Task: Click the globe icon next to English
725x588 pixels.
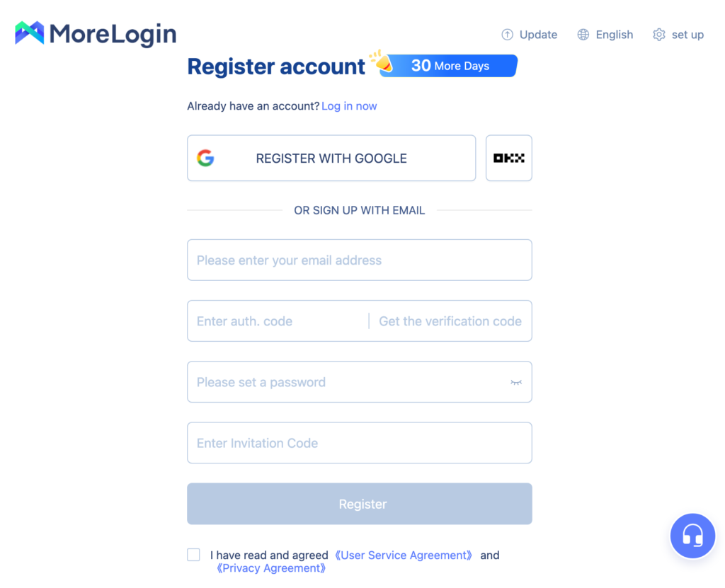Action: click(x=583, y=34)
